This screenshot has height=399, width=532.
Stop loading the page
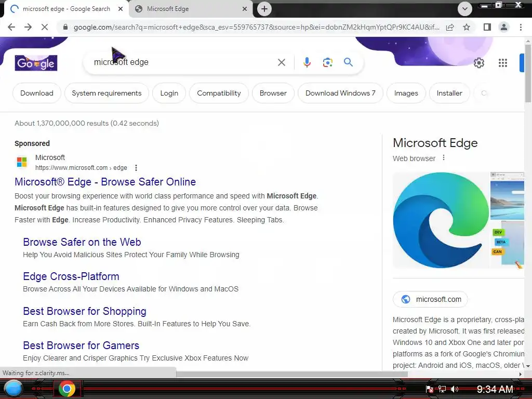tap(45, 27)
